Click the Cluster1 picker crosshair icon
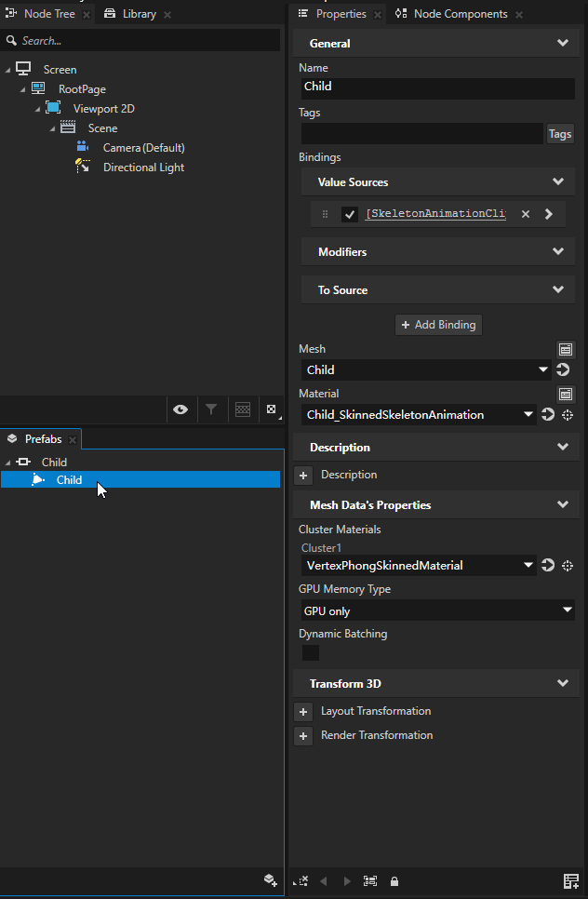 click(568, 566)
